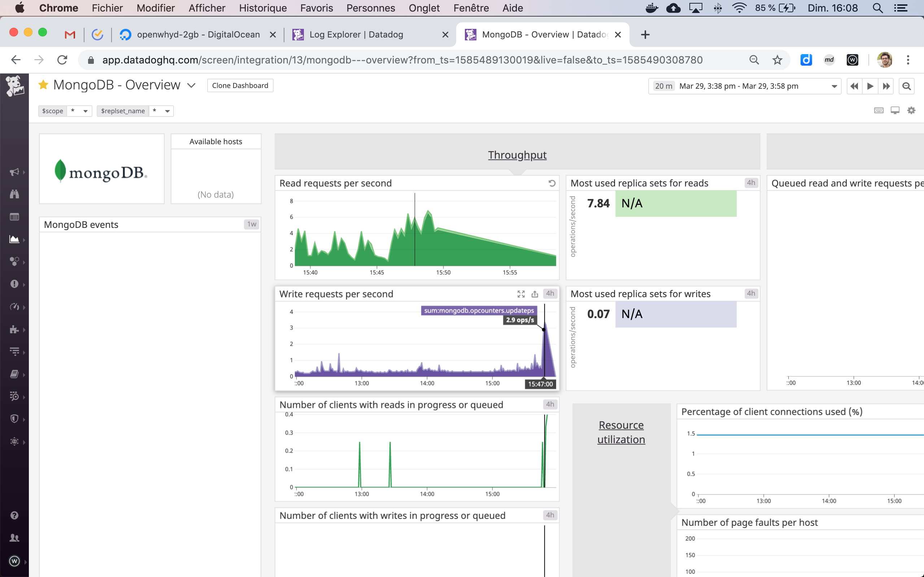The height and width of the screenshot is (577, 924).
Task: Expand the Write requests chart to fullscreen
Action: tap(521, 294)
